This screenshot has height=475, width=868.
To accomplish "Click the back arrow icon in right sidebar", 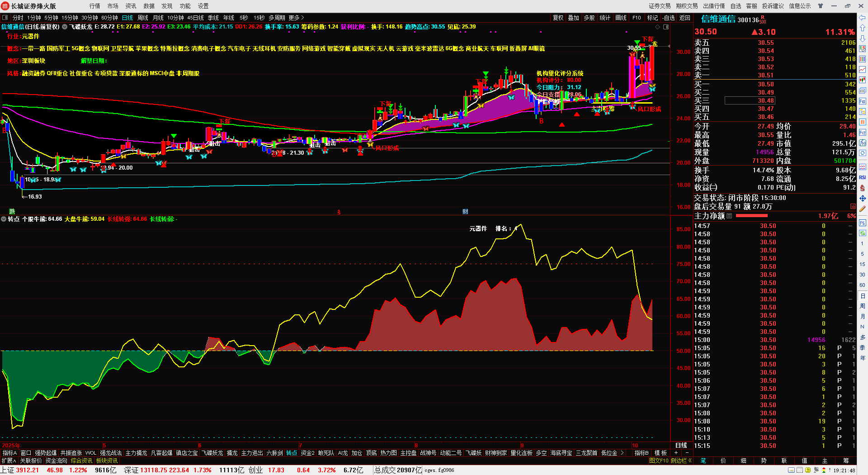I will point(863,18).
